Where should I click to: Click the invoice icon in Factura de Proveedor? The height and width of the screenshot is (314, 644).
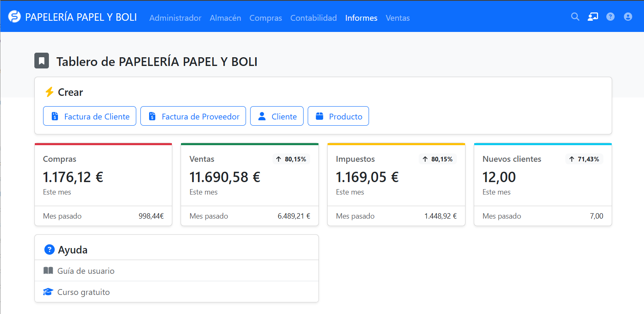152,116
